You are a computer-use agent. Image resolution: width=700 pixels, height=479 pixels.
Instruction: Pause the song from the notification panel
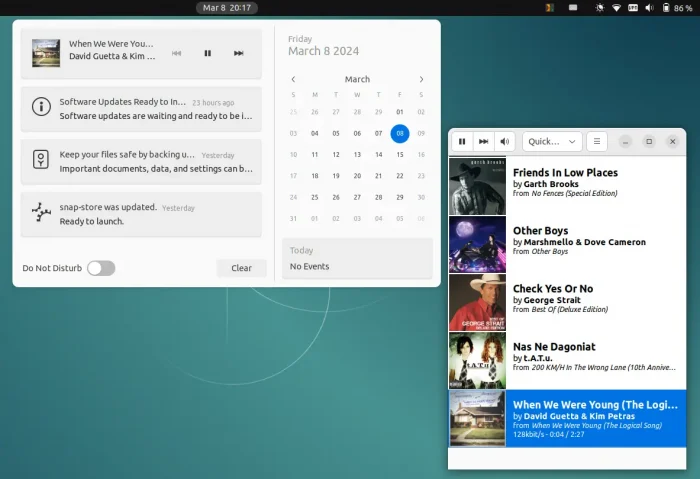(x=208, y=53)
